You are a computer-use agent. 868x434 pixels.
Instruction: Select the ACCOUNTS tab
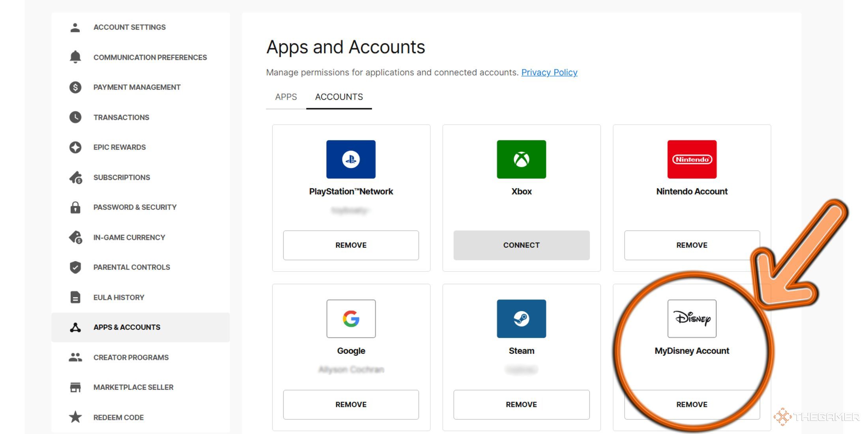coord(339,97)
